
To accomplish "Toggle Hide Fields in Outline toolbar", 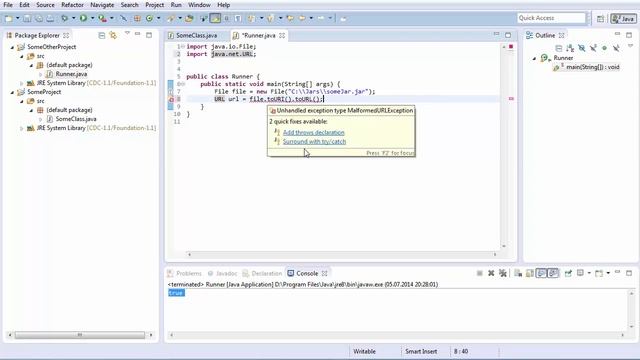I will [x=582, y=48].
